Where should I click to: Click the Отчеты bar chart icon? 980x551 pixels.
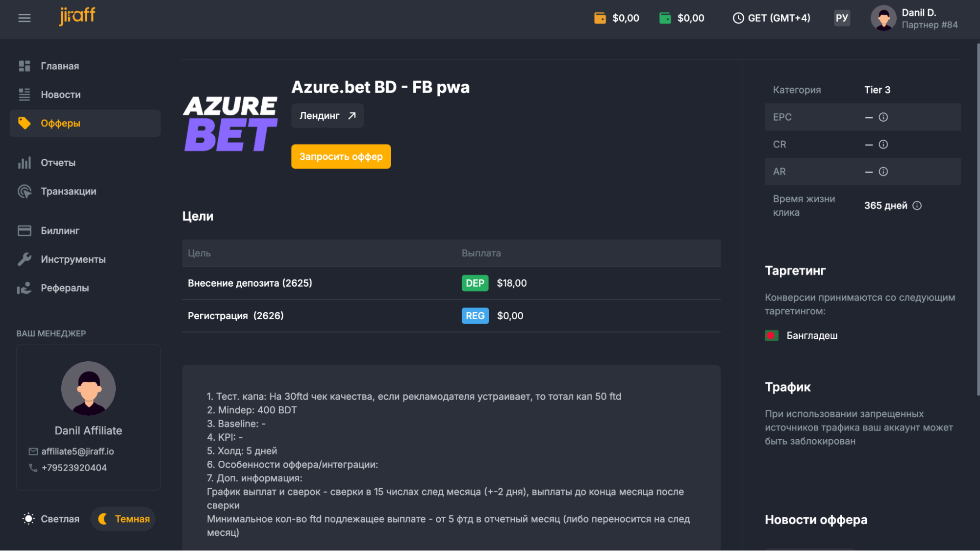tap(25, 163)
